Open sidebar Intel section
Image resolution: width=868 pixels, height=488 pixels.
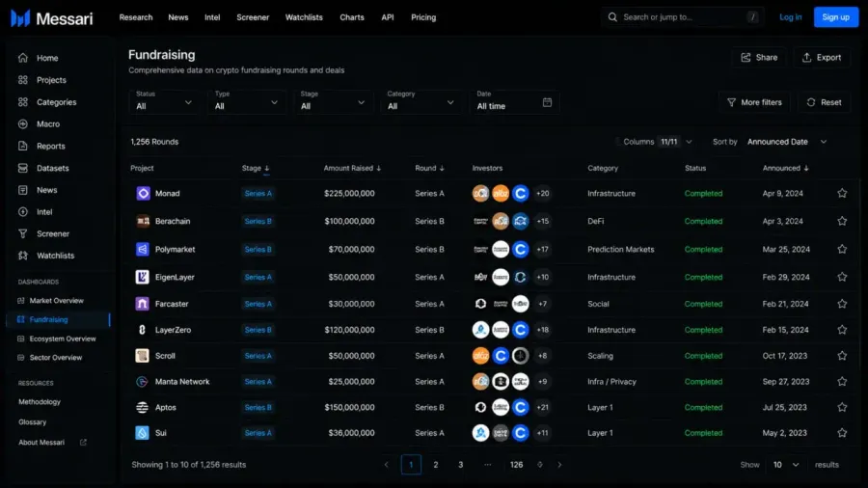[36, 211]
